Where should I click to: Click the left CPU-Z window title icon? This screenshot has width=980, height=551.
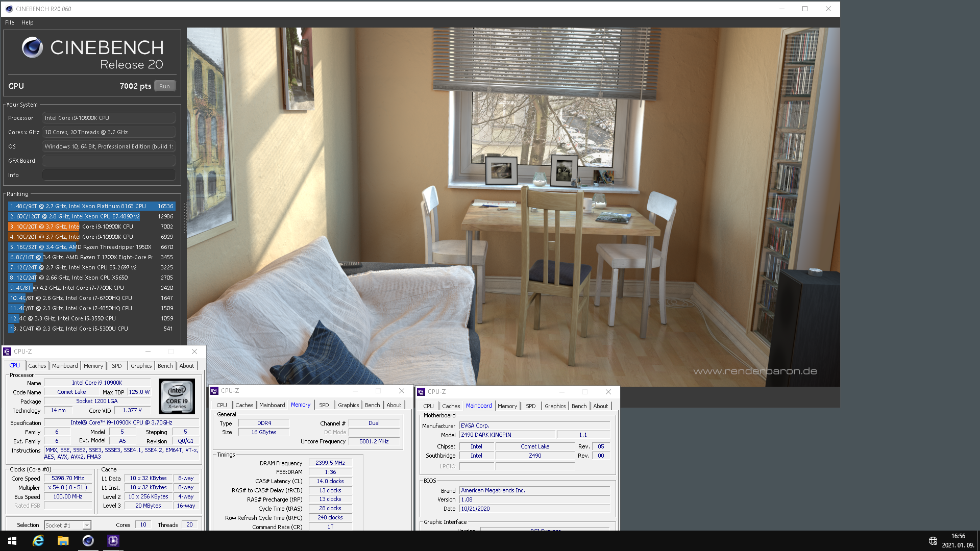[7, 352]
